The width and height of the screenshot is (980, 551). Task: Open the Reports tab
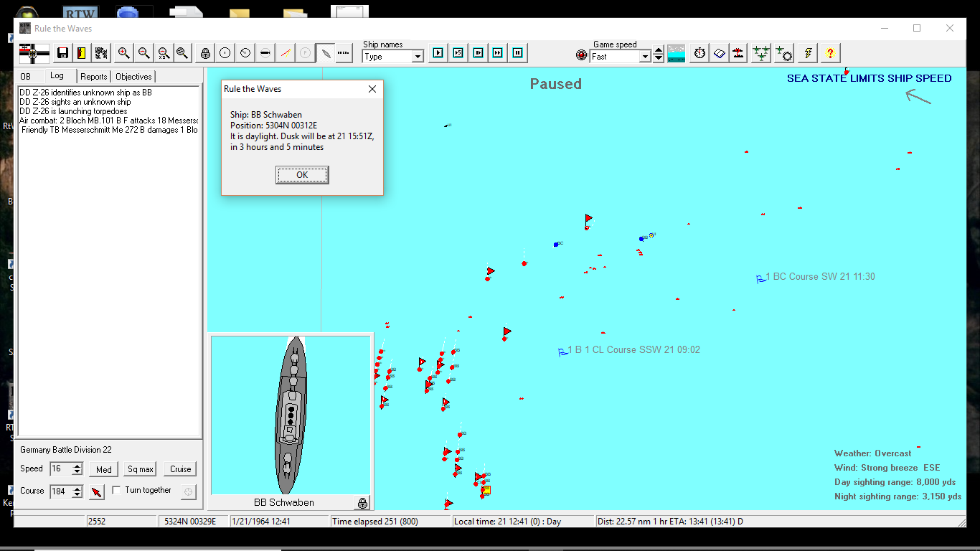[93, 77]
